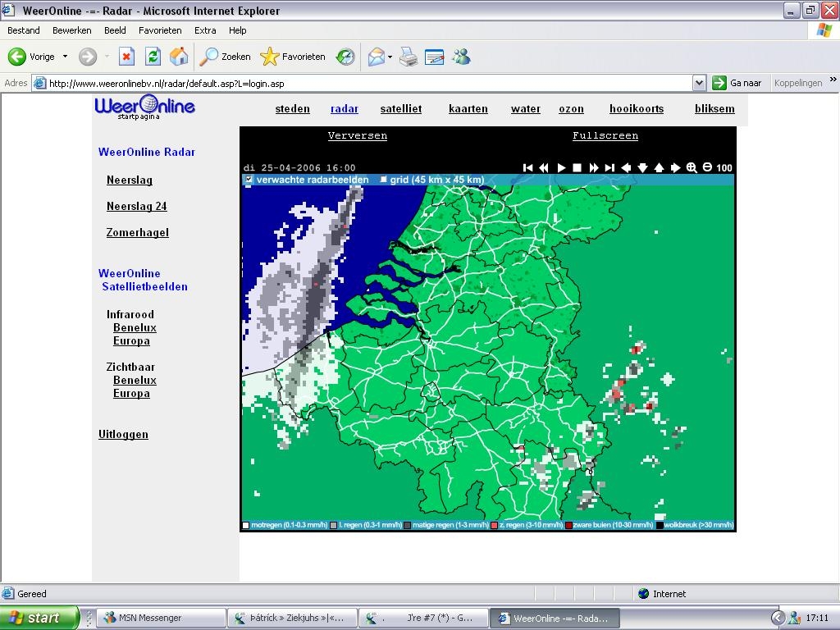Zoom out of the radar map
This screenshot has width=840, height=630.
pyautogui.click(x=707, y=167)
